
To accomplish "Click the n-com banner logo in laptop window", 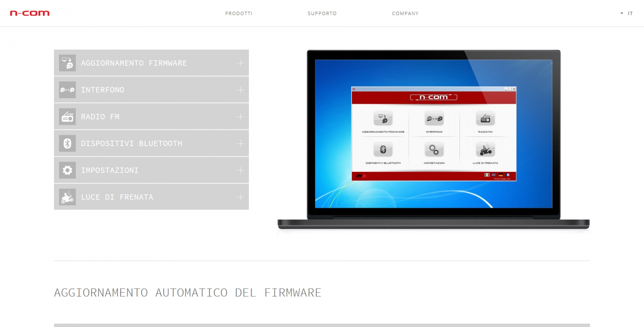I will click(434, 97).
